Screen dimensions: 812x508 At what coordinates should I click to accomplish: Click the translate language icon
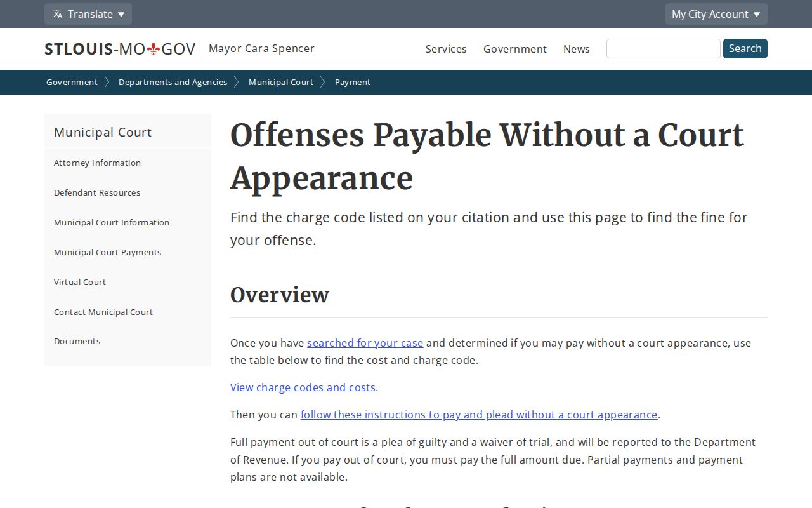click(x=58, y=14)
